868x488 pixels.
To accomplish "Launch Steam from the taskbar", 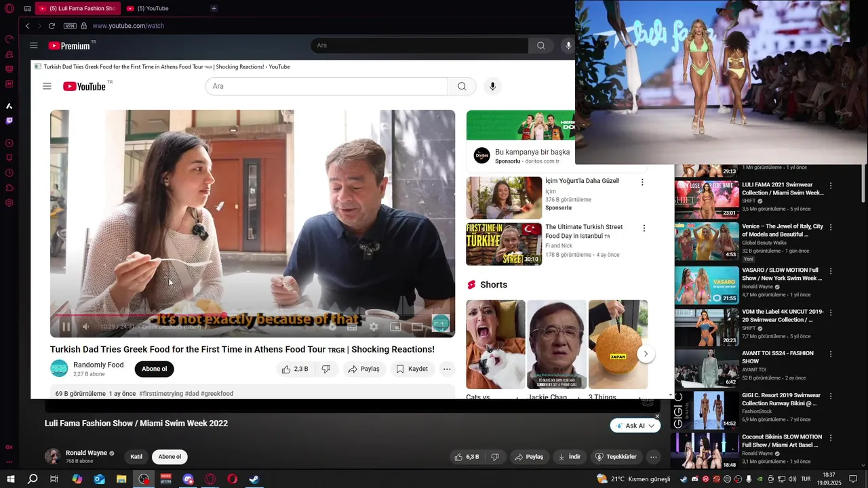I will tap(254, 479).
